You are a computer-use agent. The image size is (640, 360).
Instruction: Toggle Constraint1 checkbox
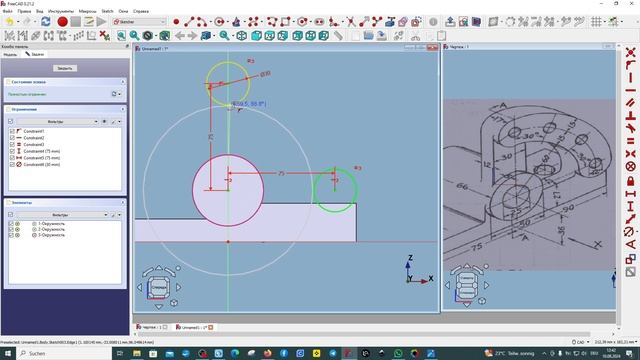tap(12, 131)
